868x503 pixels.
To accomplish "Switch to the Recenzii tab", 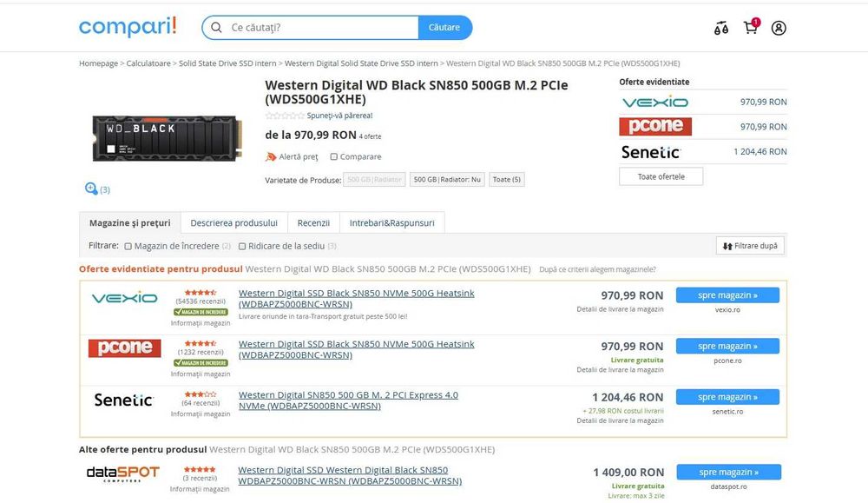I will pos(313,222).
